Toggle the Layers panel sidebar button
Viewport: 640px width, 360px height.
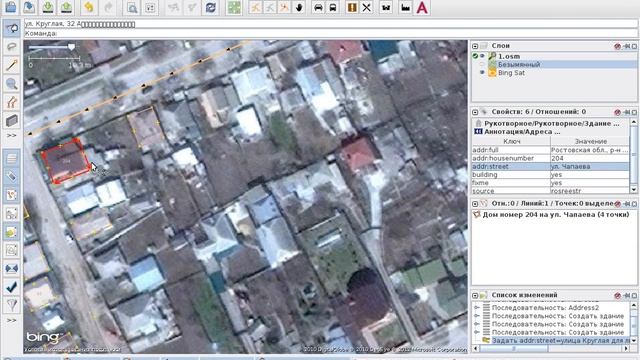tap(12, 158)
